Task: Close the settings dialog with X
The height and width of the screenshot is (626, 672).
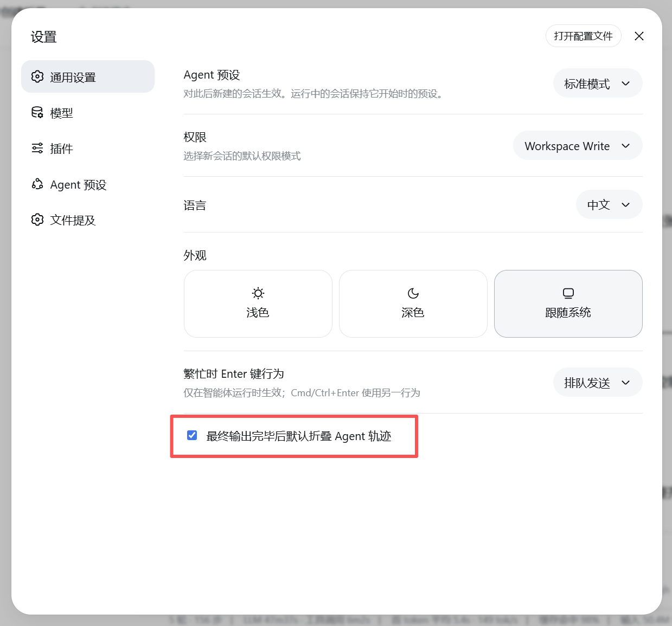Action: coord(639,36)
